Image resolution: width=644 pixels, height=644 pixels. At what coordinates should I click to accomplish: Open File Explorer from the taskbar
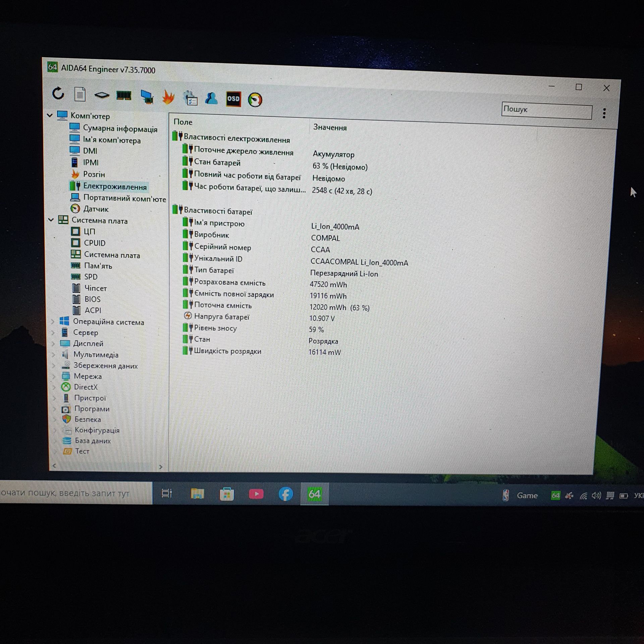point(197,494)
